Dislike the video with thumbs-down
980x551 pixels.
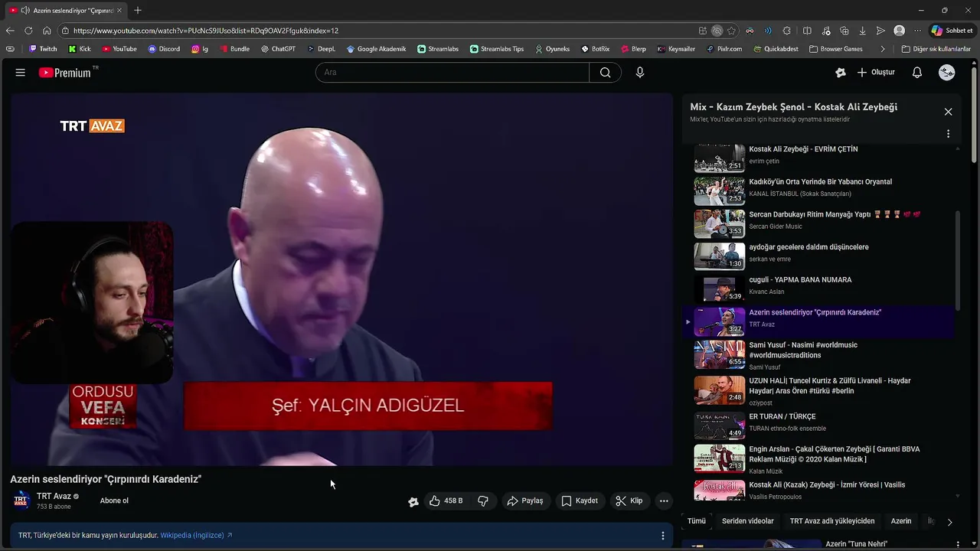[x=483, y=501]
